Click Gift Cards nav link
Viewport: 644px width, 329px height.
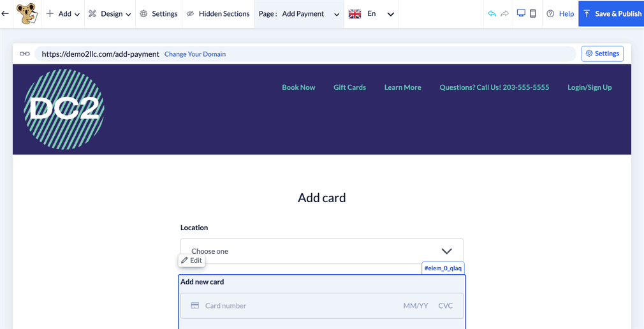pos(349,87)
